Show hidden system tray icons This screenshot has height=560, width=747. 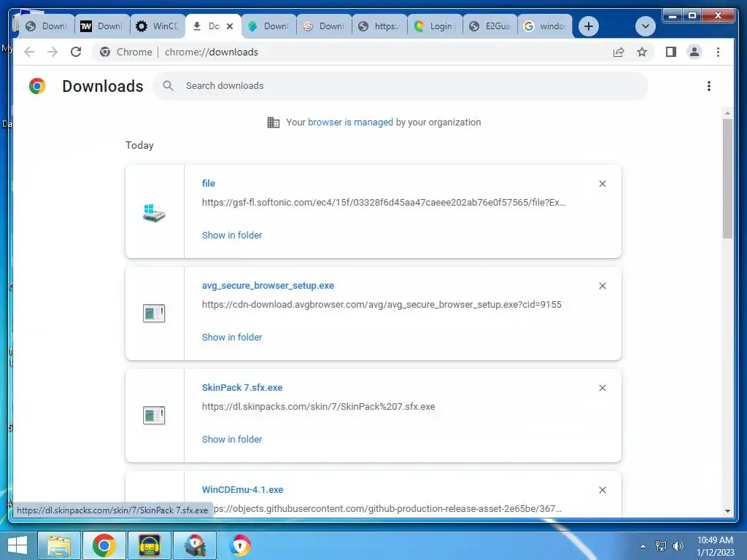click(643, 546)
